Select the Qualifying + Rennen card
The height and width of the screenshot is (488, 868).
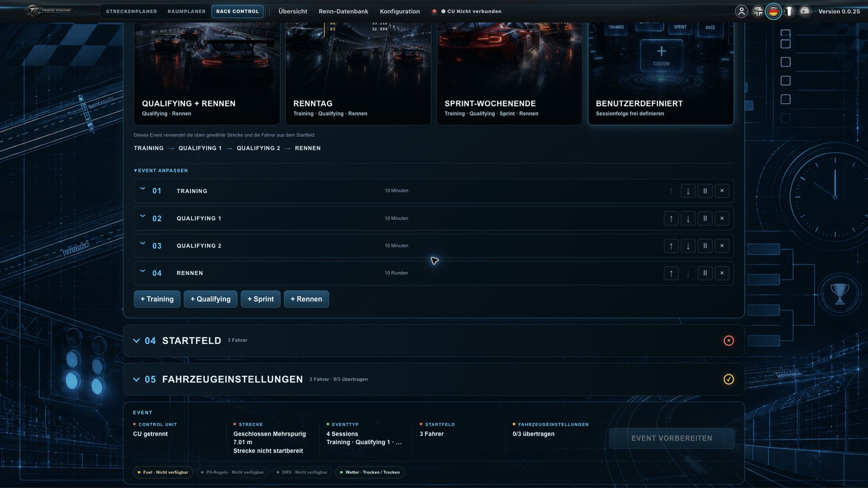point(207,74)
